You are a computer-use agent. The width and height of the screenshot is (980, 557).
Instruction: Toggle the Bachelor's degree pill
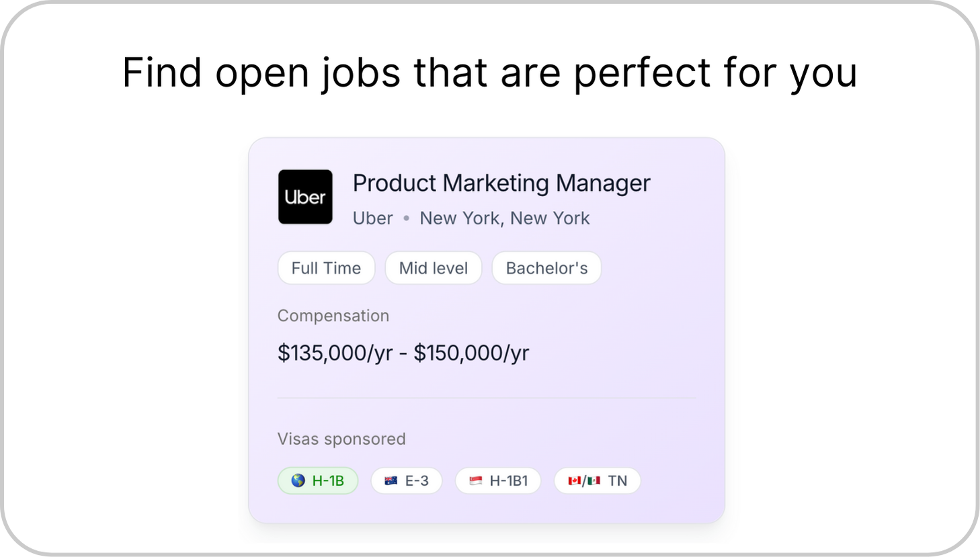[x=546, y=267]
